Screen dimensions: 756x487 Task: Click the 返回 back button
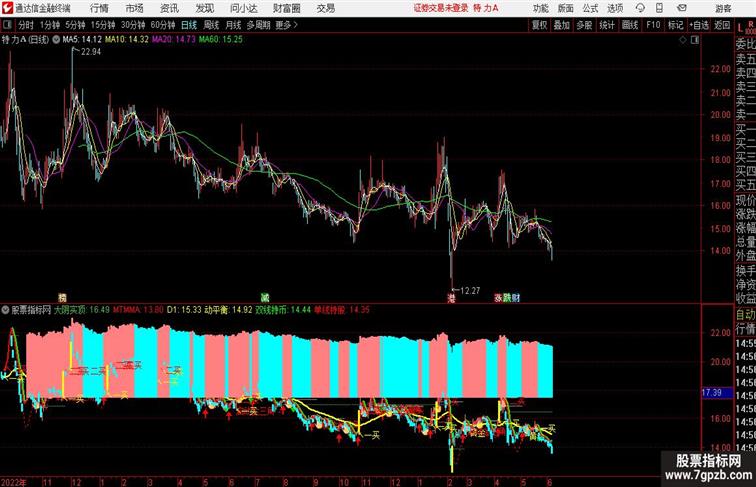[722, 25]
